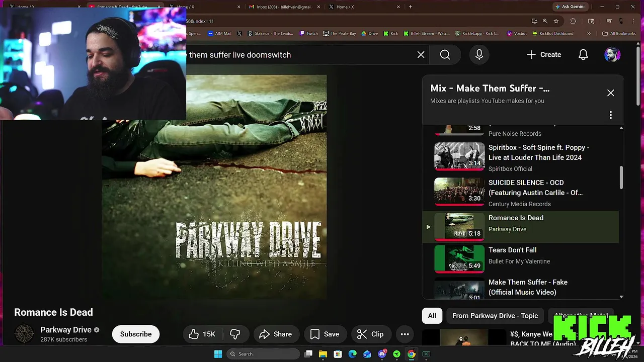The image size is (644, 362).
Task: Open the All Bookmarks folder
Action: 619,34
